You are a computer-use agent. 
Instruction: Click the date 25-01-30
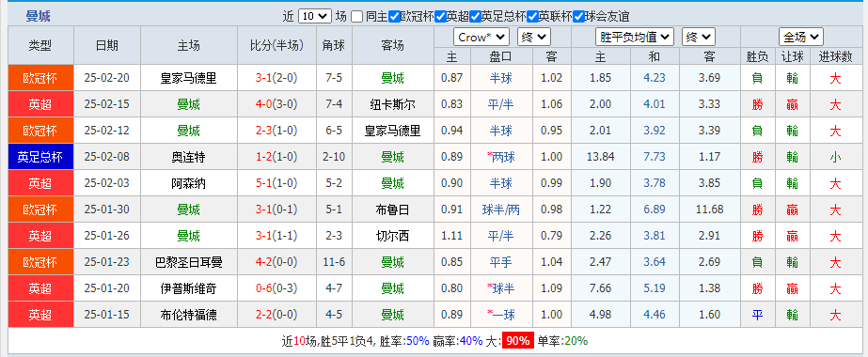[107, 210]
